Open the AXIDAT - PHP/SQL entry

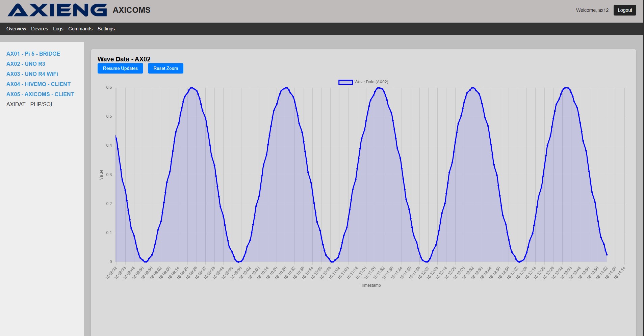[30, 104]
